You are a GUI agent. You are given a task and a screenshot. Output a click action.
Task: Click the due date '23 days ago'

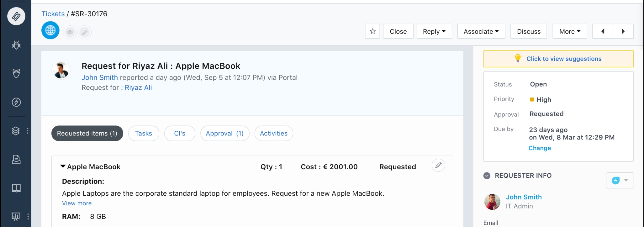point(548,129)
